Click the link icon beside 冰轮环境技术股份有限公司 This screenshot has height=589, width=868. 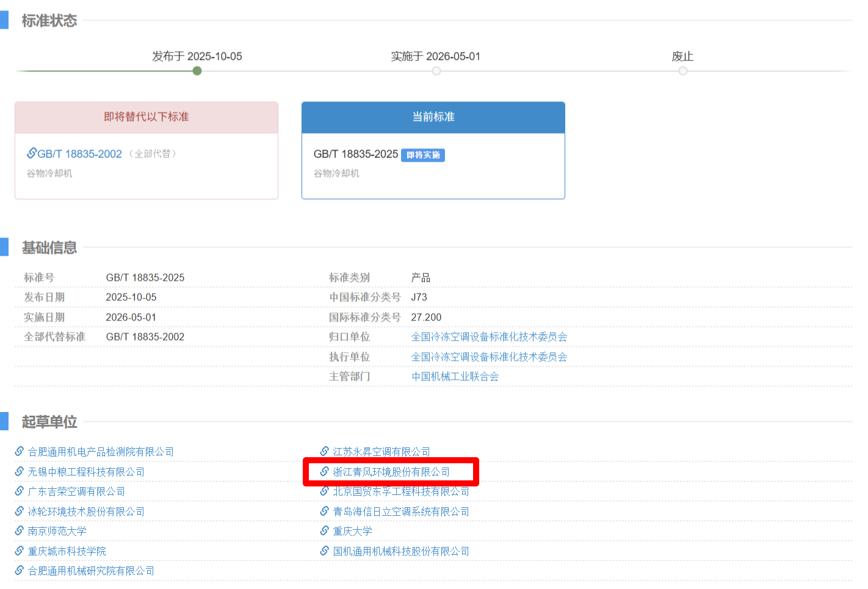click(18, 511)
